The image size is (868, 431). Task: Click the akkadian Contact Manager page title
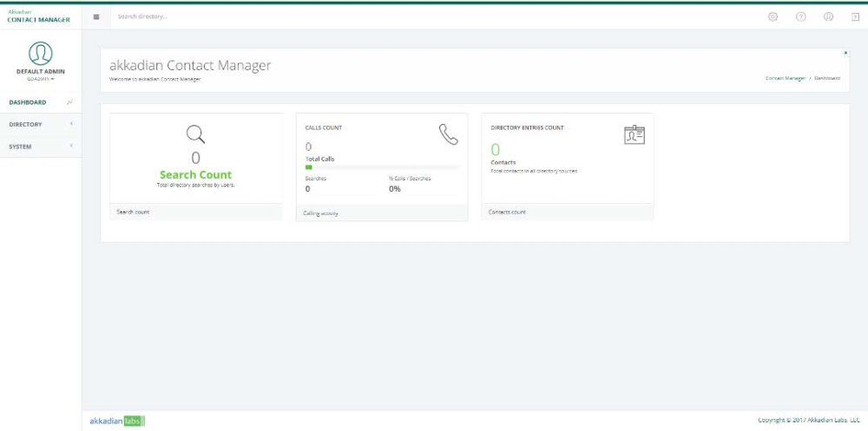coord(190,65)
